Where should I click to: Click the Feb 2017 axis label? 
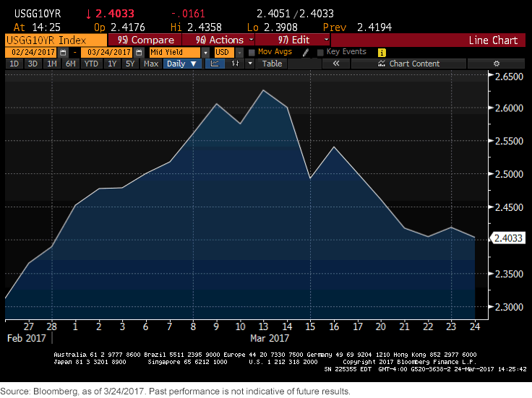[x=27, y=338]
